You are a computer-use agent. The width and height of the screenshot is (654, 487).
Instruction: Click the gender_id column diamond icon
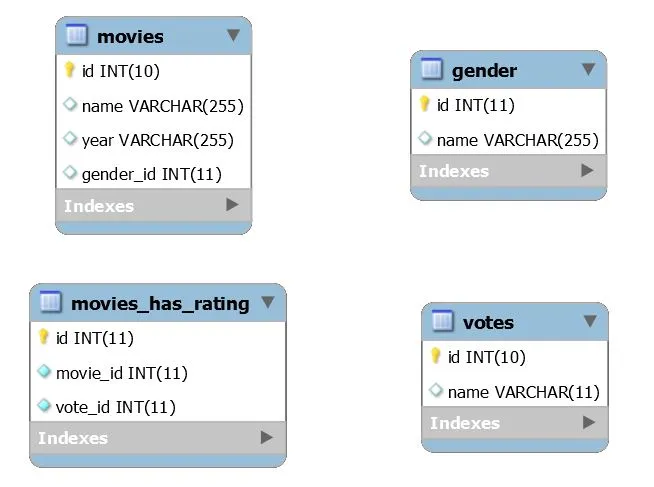coord(69,173)
